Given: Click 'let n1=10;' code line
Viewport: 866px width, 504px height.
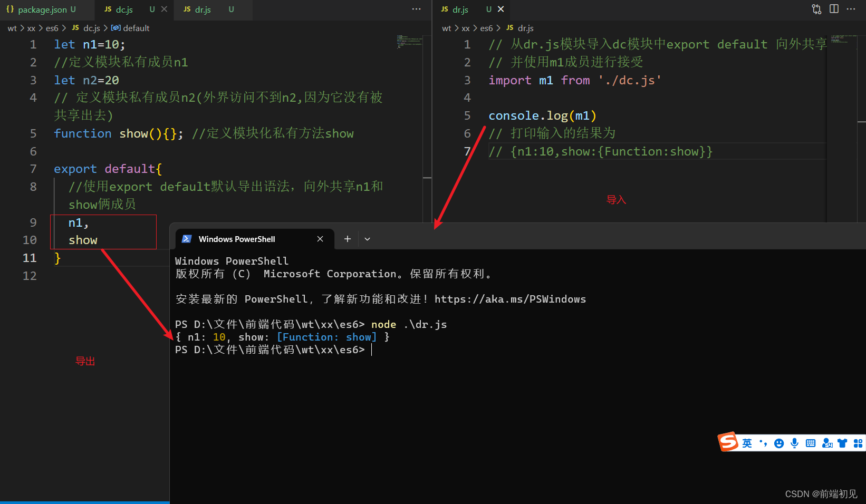Looking at the screenshot, I should [90, 44].
